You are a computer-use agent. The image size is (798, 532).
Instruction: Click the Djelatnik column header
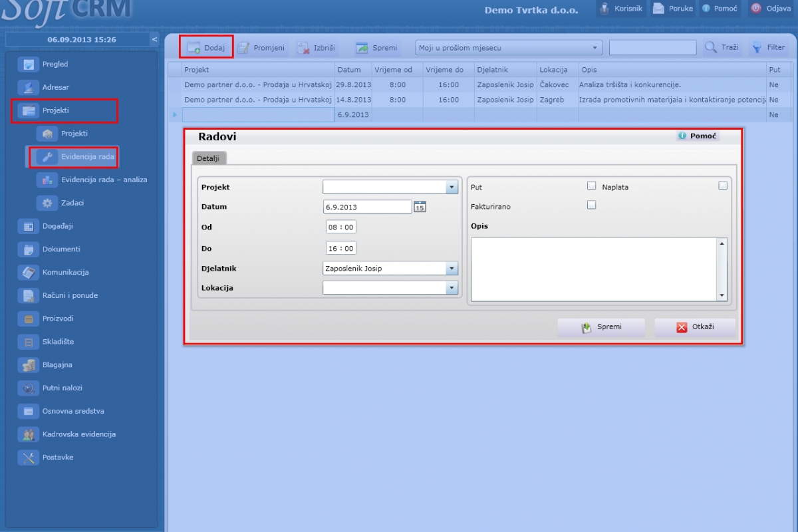(x=505, y=69)
